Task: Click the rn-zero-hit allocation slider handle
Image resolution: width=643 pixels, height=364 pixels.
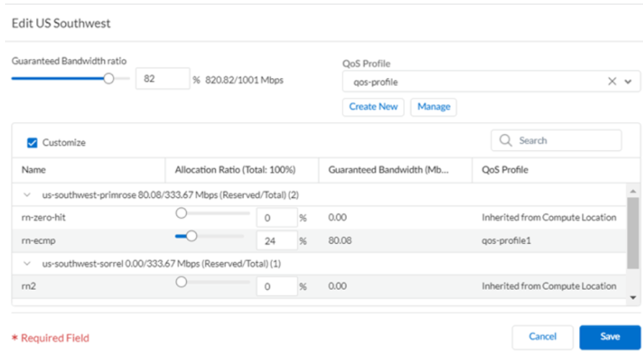Action: tap(181, 213)
